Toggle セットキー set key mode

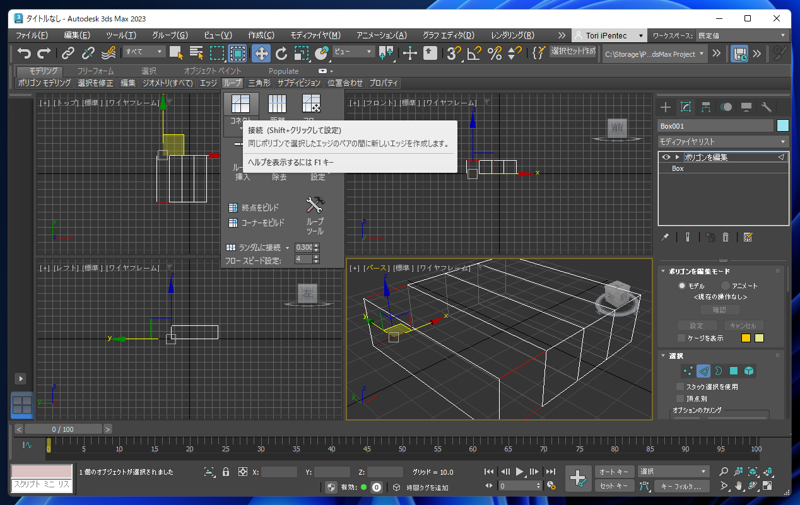614,486
